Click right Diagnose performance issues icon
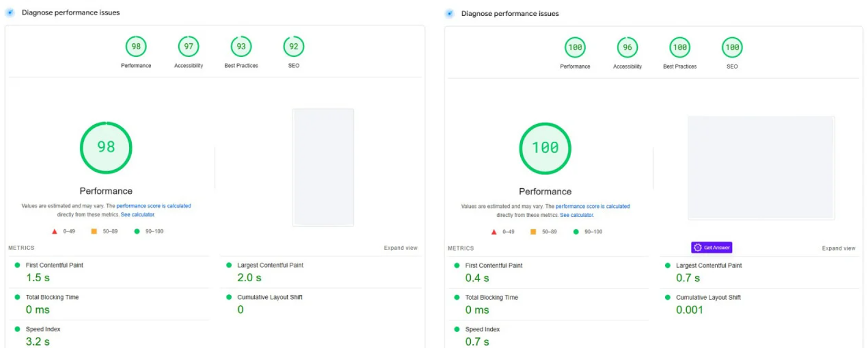868x348 pixels. (450, 14)
